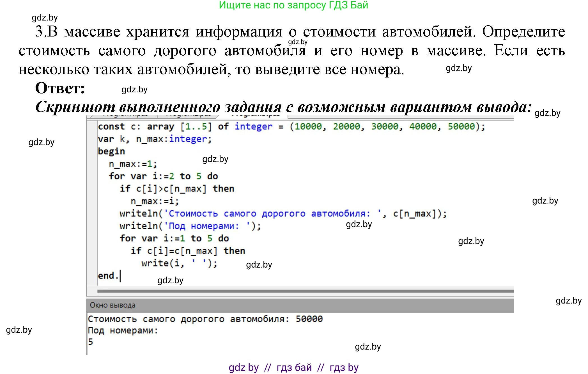Image resolution: width=588 pixels, height=374 pixels.
Task: Click the writeln line printing car cost
Action: tap(281, 213)
